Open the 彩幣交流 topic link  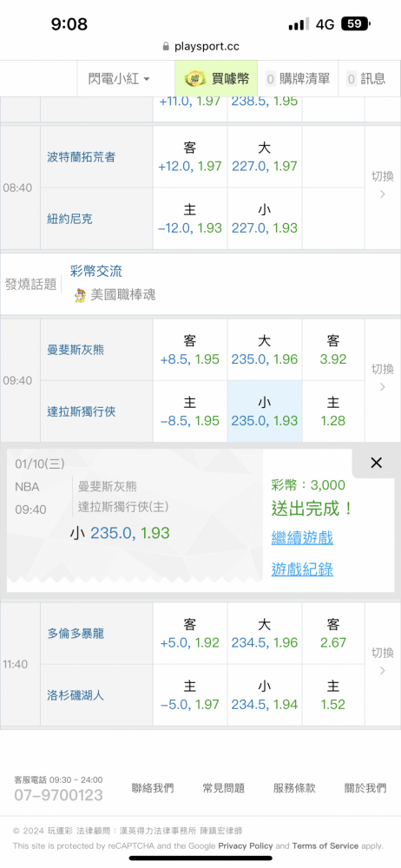click(96, 271)
